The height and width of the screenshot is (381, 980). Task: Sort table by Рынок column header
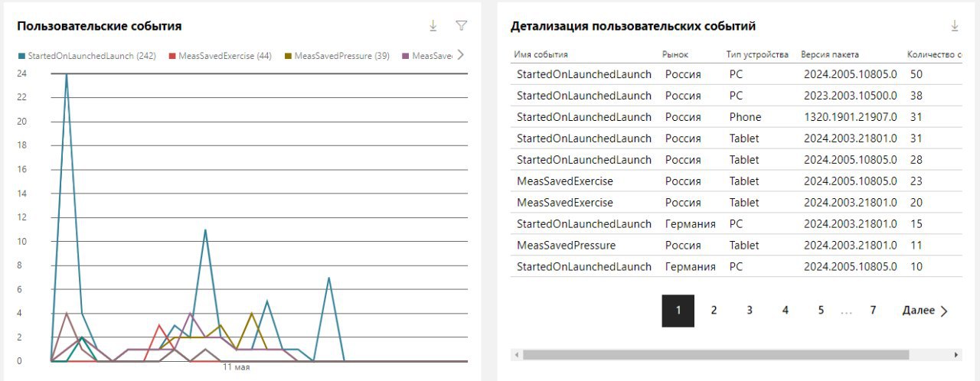675,55
